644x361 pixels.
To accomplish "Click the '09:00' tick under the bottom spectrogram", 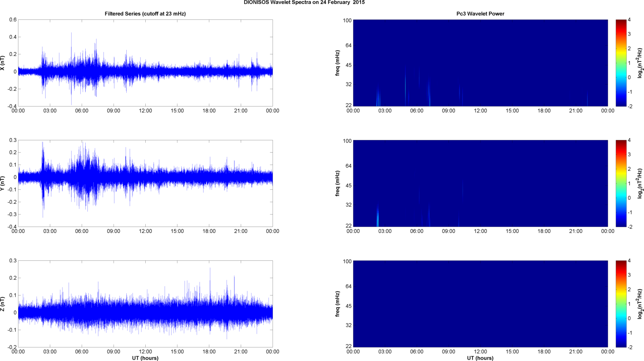I will (448, 352).
